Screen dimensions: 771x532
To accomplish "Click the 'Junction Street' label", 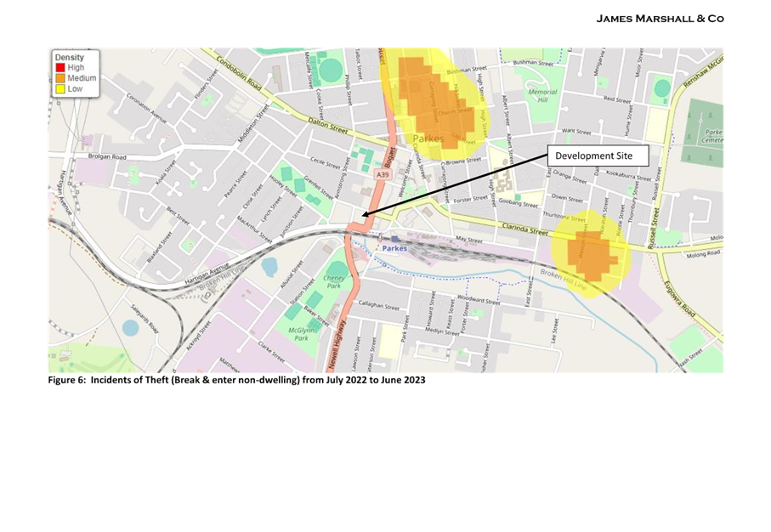I will (x=292, y=222).
